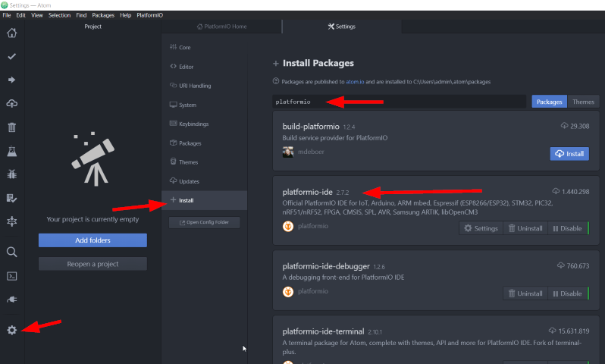The height and width of the screenshot is (364, 605).
Task: Click the Add folders button
Action: [x=92, y=240]
